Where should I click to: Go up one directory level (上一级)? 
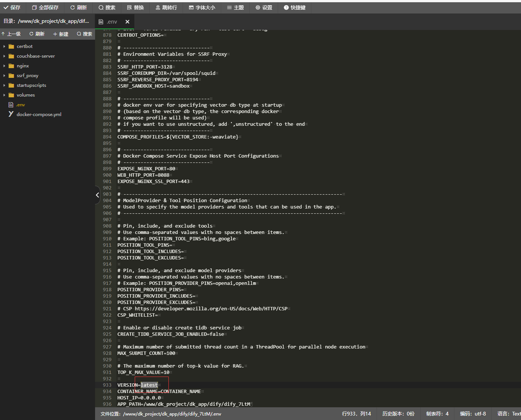pos(11,34)
